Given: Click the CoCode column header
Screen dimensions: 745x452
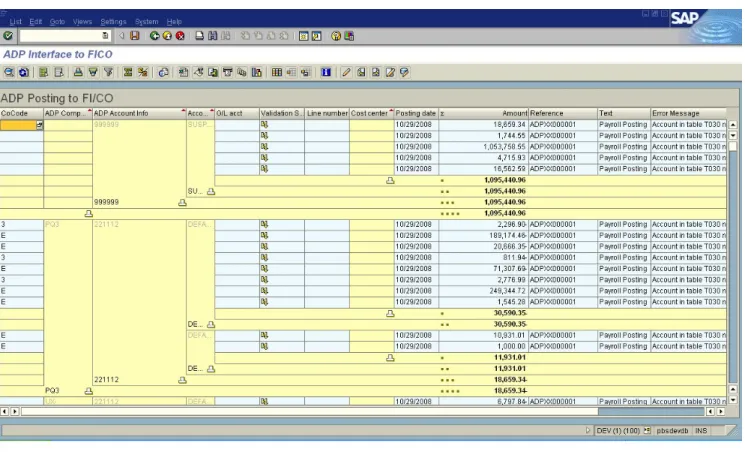Looking at the screenshot, I should point(21,113).
